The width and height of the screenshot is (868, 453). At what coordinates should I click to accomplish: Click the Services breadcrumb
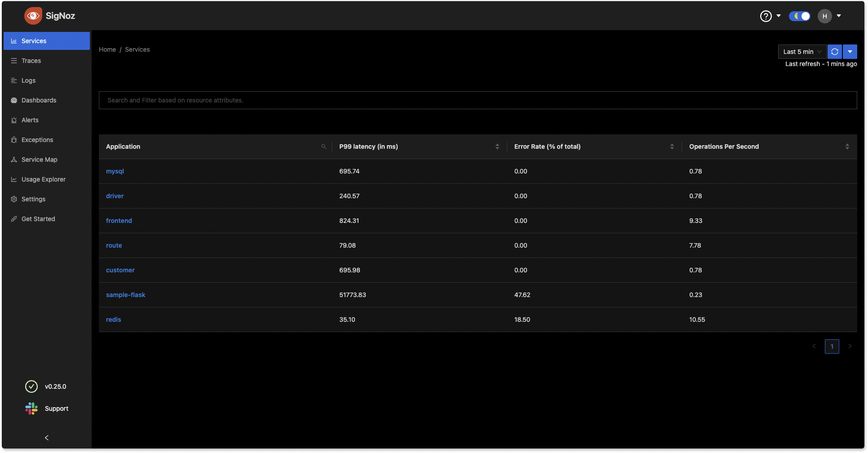tap(137, 49)
